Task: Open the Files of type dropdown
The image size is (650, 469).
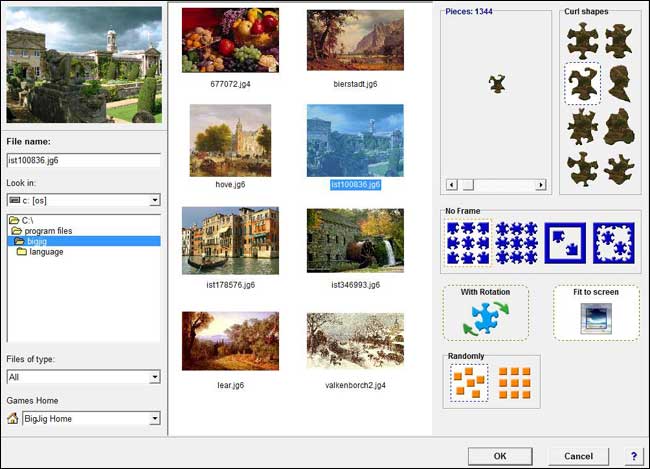Action: click(x=154, y=377)
